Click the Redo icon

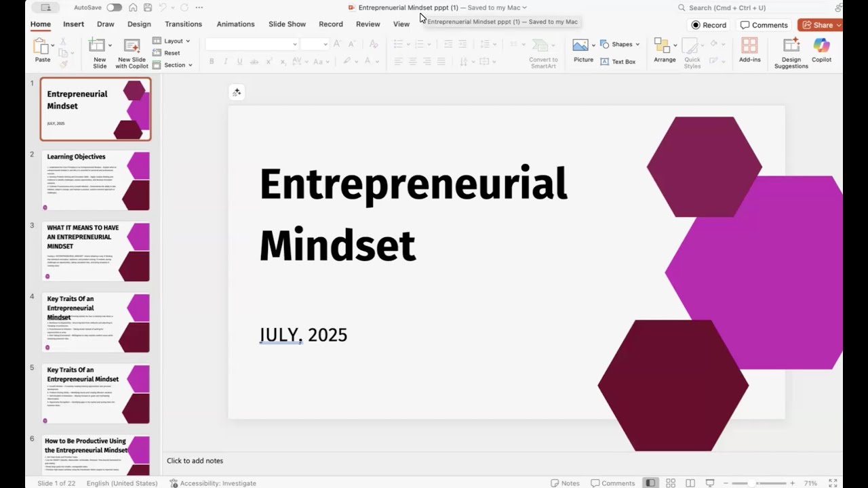click(x=184, y=7)
